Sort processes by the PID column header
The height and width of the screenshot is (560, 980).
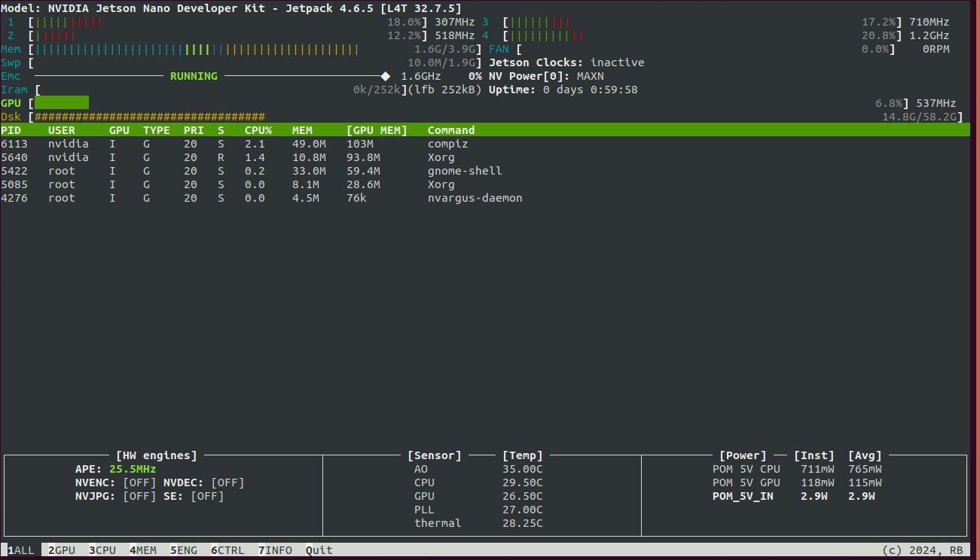(x=11, y=130)
